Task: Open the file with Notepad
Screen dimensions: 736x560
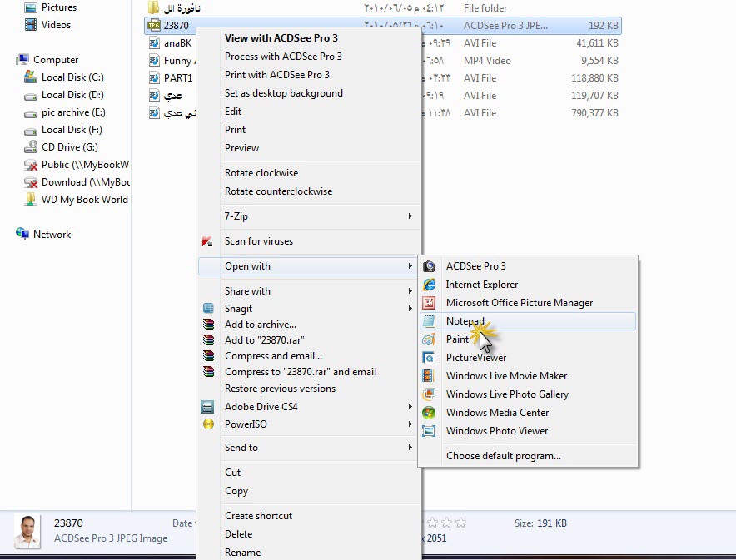Action: (465, 321)
